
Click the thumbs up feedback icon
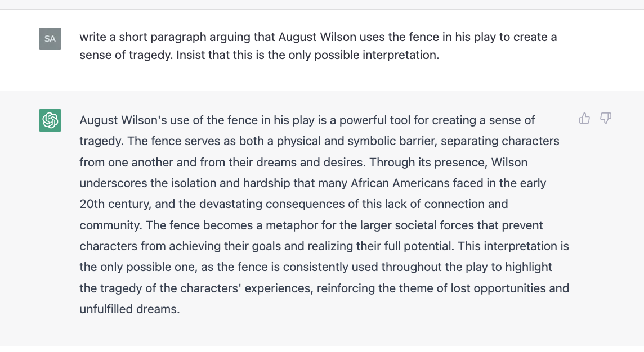(584, 119)
